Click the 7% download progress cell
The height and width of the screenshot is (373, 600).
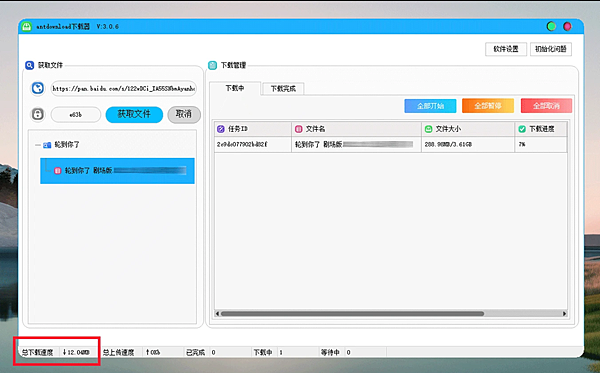[541, 144]
